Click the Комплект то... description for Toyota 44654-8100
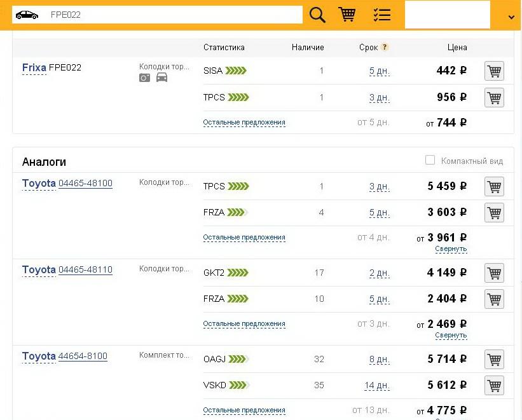Image resolution: width=522 pixels, height=420 pixels. 164,355
